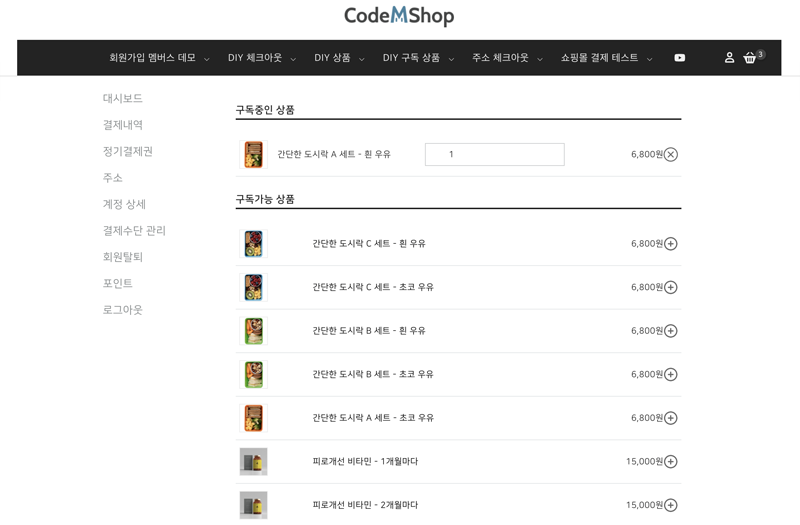Click the quantity field for 도시락 A 세트
The height and width of the screenshot is (525, 800).
tap(494, 155)
